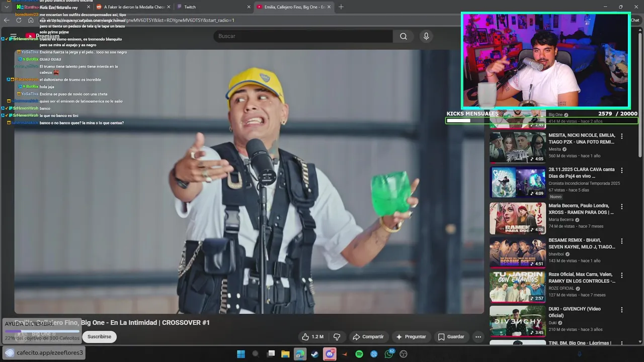Click the UNA FOTO REMIX thumbnail
The width and height of the screenshot is (644, 362).
(x=518, y=147)
